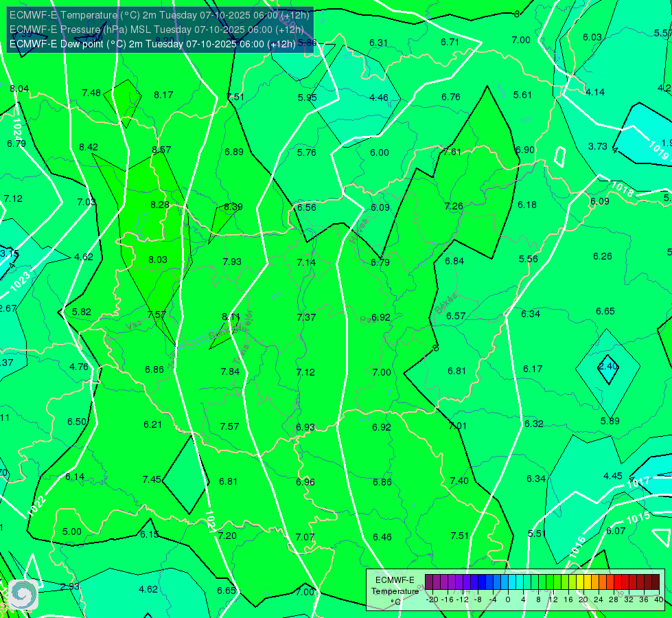Click the 7.48 grid value
This screenshot has height=618, width=672.
91,93
